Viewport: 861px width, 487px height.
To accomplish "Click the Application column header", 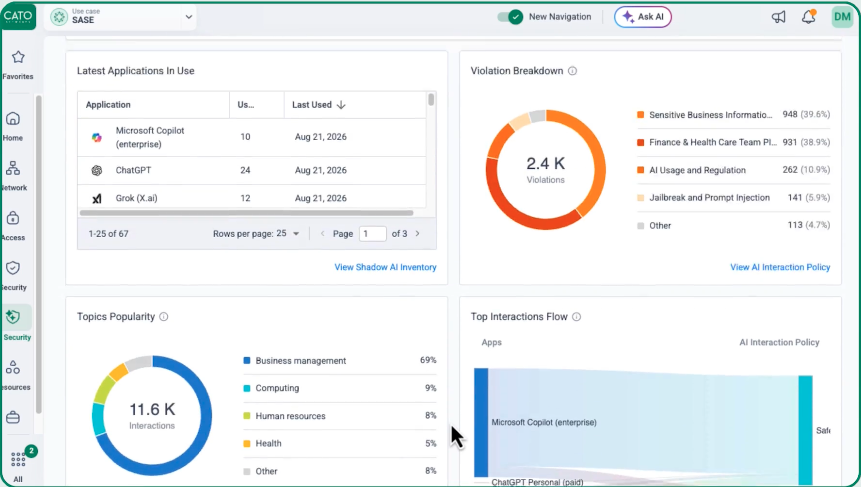I will tap(108, 105).
